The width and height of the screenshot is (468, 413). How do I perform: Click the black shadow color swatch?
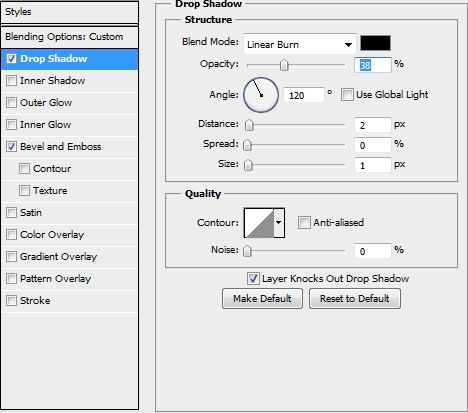point(375,43)
